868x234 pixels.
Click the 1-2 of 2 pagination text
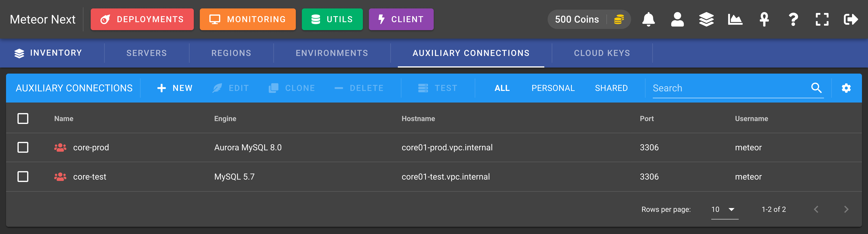774,209
